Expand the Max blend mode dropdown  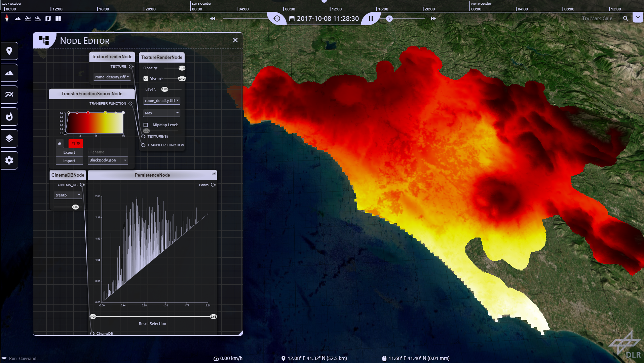click(x=161, y=113)
